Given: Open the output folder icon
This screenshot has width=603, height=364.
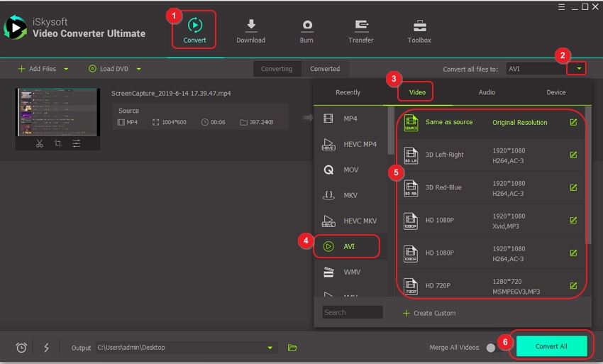Looking at the screenshot, I should point(292,348).
